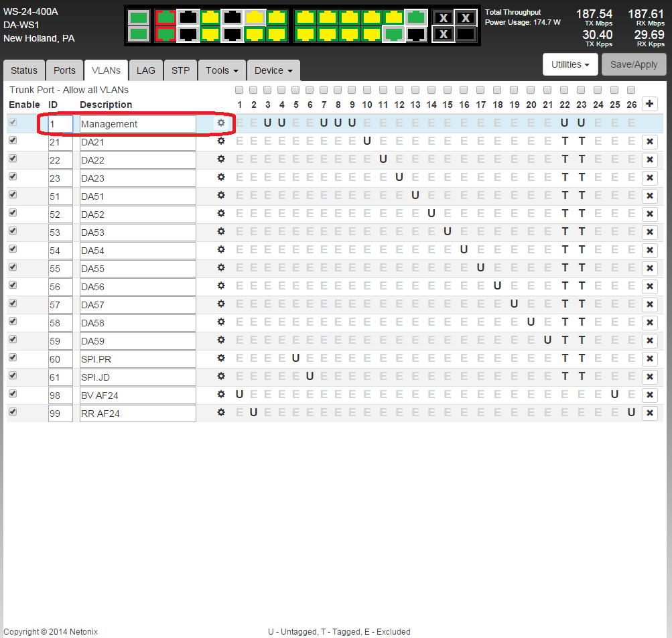
Task: Open settings gear for RR AF24 VLAN
Action: (220, 412)
